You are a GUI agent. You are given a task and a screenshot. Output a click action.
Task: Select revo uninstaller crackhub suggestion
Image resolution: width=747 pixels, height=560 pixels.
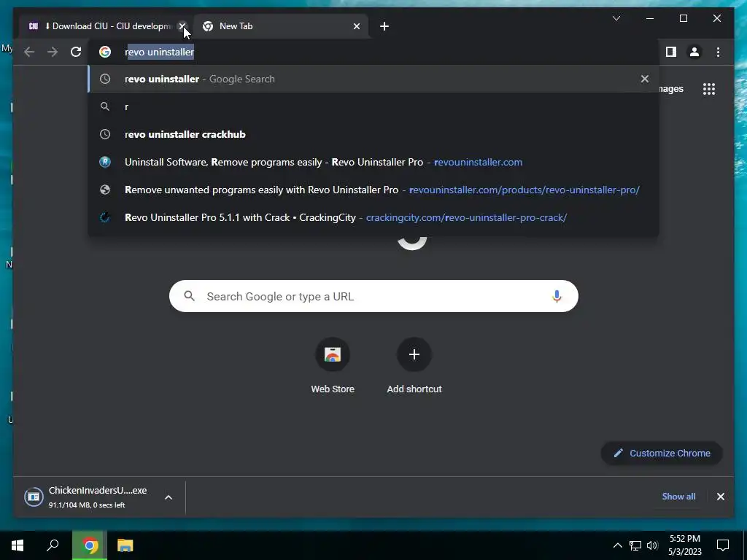click(x=373, y=134)
